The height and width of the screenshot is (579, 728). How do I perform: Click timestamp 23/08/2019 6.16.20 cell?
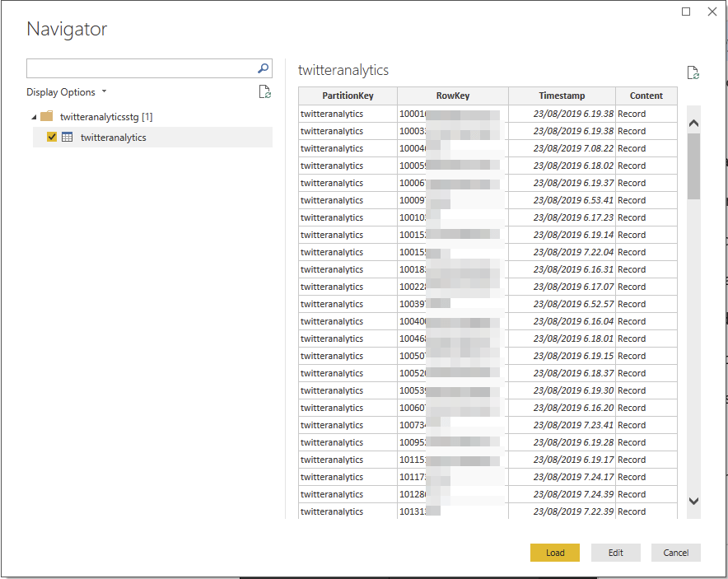562,408
